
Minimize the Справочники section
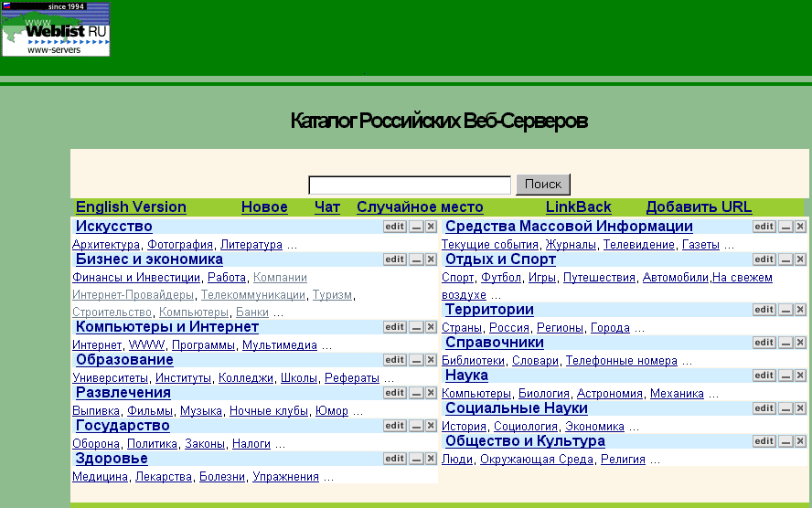[786, 343]
